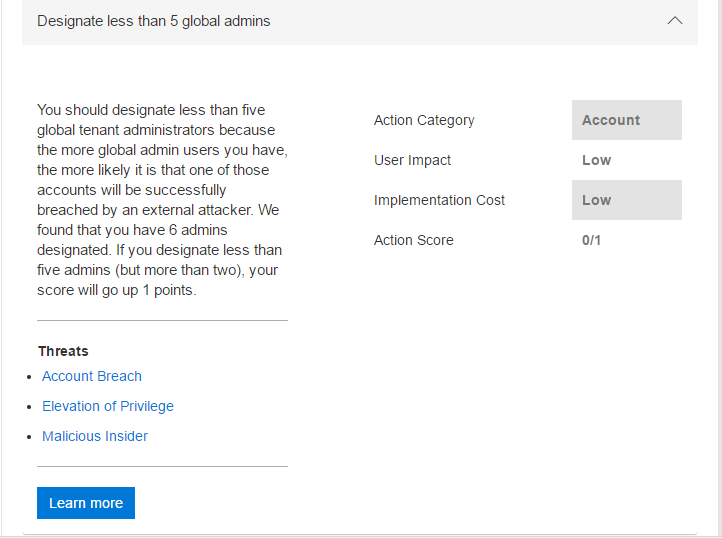The width and height of the screenshot is (722, 538).
Task: Click the User Impact label
Action: click(412, 160)
